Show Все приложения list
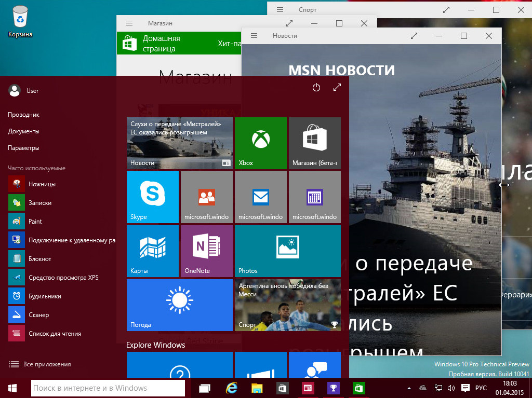Image resolution: width=532 pixels, height=398 pixels. [x=40, y=364]
